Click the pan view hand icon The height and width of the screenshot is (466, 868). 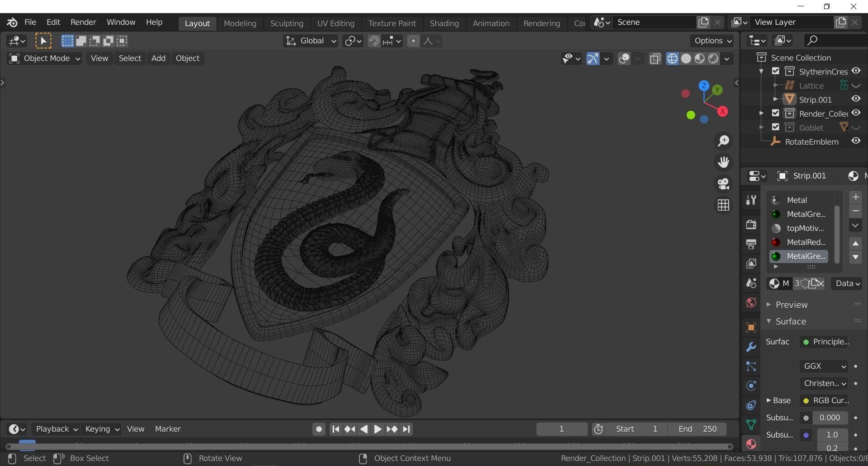723,162
